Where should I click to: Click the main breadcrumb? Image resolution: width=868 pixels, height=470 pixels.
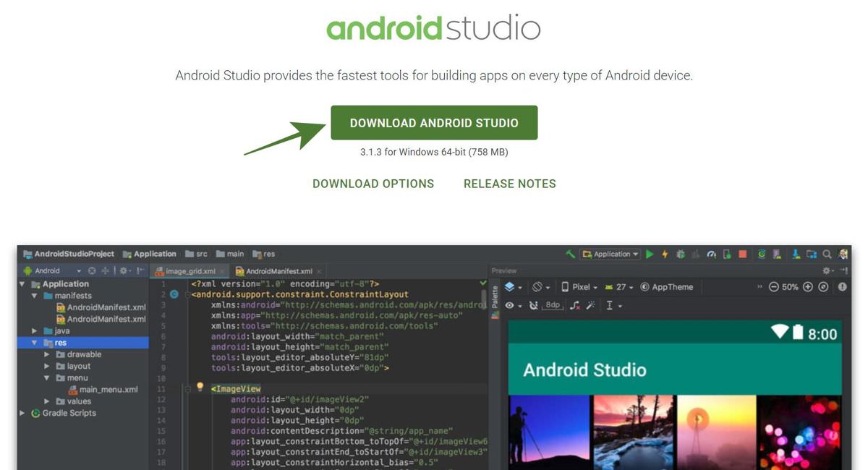click(x=230, y=254)
